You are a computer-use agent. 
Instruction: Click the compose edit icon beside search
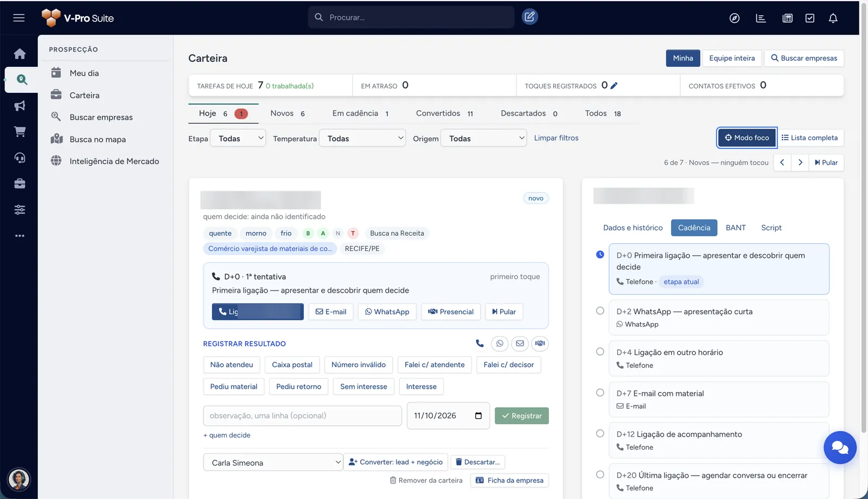pyautogui.click(x=529, y=17)
